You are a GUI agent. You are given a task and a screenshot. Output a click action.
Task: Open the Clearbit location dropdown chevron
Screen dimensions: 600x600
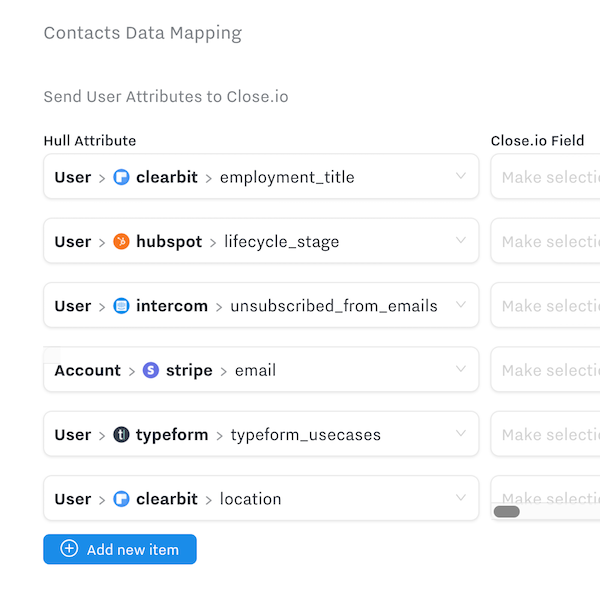coord(461,498)
